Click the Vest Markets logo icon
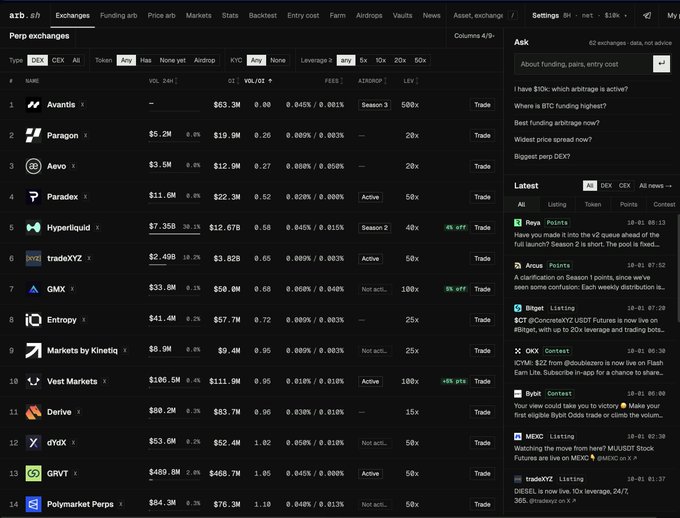680x518 pixels. [33, 381]
